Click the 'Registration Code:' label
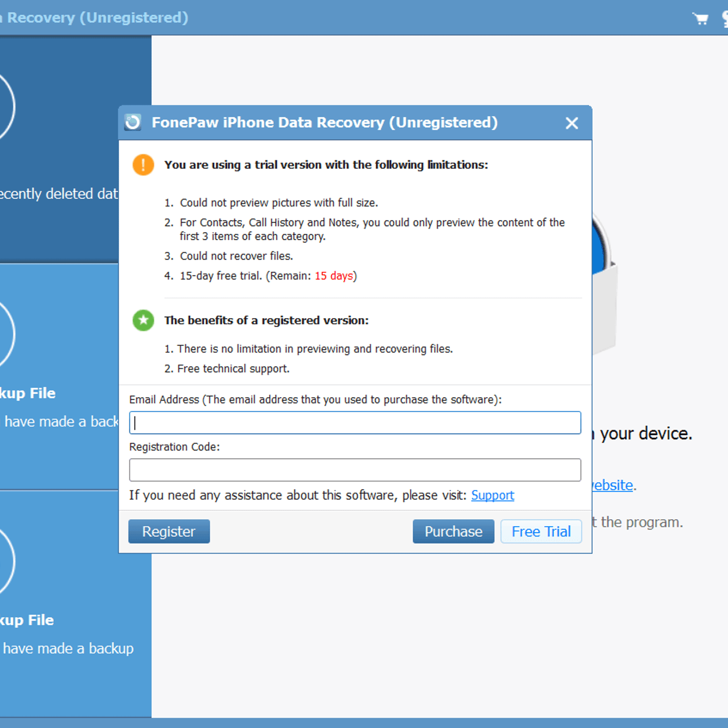 (174, 447)
